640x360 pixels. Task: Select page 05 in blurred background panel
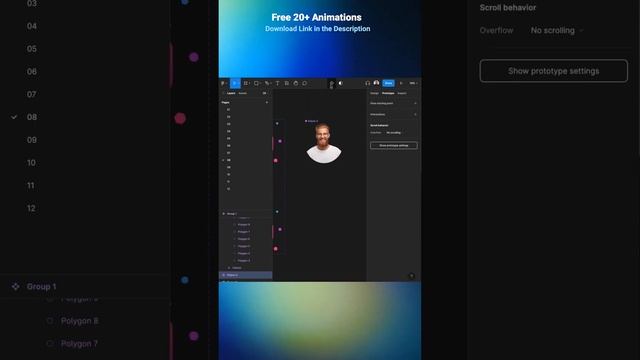[32, 49]
